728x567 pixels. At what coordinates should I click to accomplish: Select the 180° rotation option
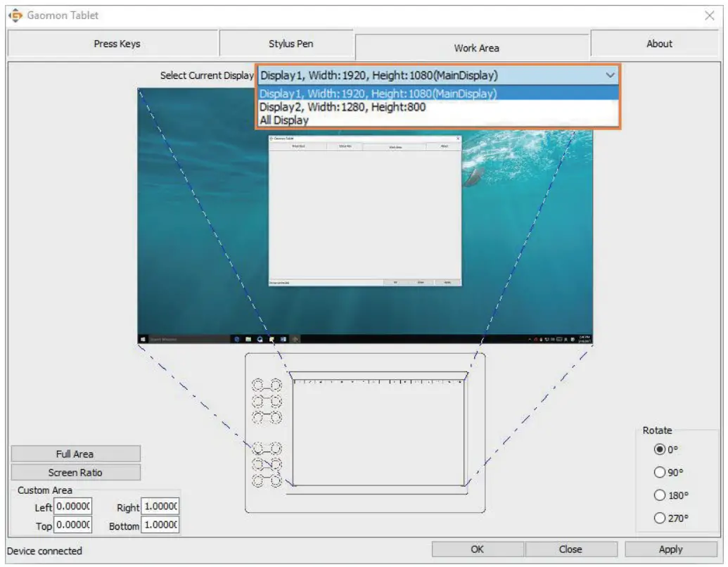[660, 495]
